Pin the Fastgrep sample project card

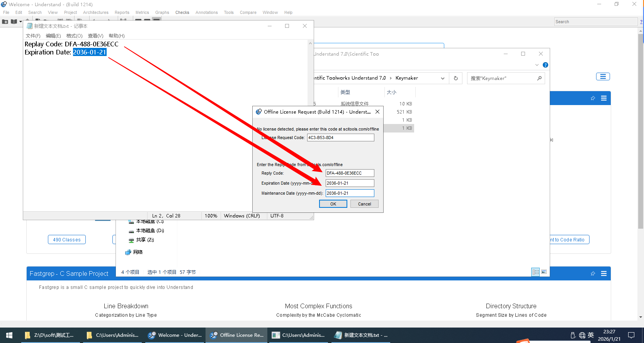(x=593, y=273)
